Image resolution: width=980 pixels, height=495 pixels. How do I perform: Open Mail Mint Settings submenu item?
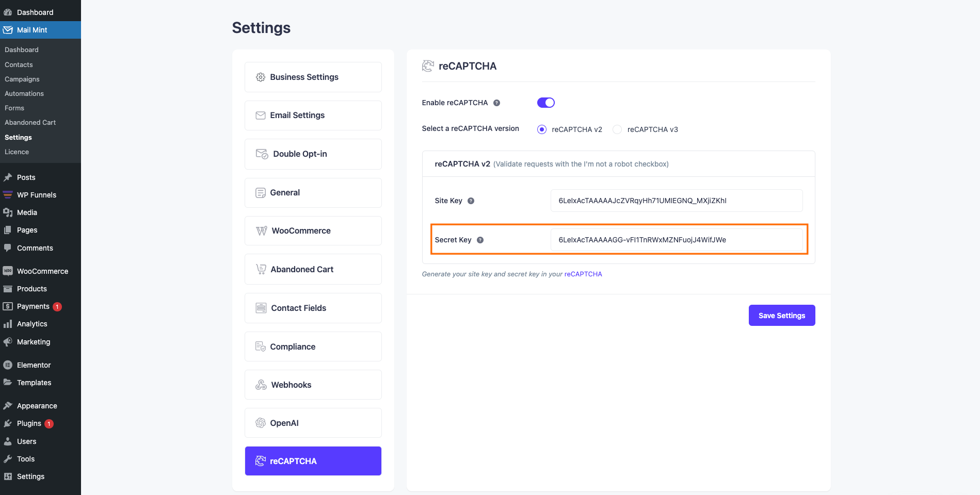(x=18, y=138)
